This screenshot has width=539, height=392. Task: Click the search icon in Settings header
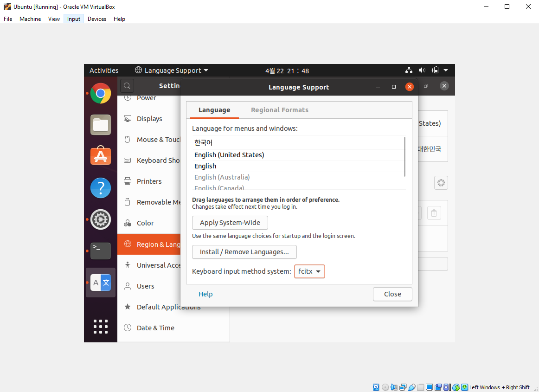(127, 86)
